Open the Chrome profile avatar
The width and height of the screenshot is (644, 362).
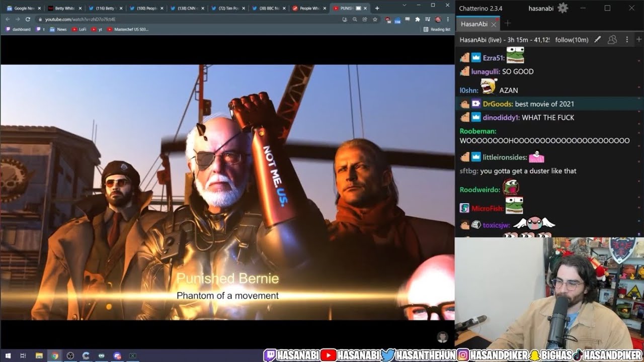pyautogui.click(x=438, y=19)
